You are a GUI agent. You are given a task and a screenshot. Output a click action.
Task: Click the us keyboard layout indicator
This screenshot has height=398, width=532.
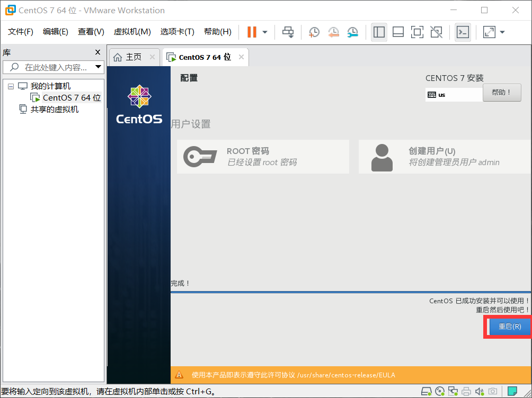(454, 95)
